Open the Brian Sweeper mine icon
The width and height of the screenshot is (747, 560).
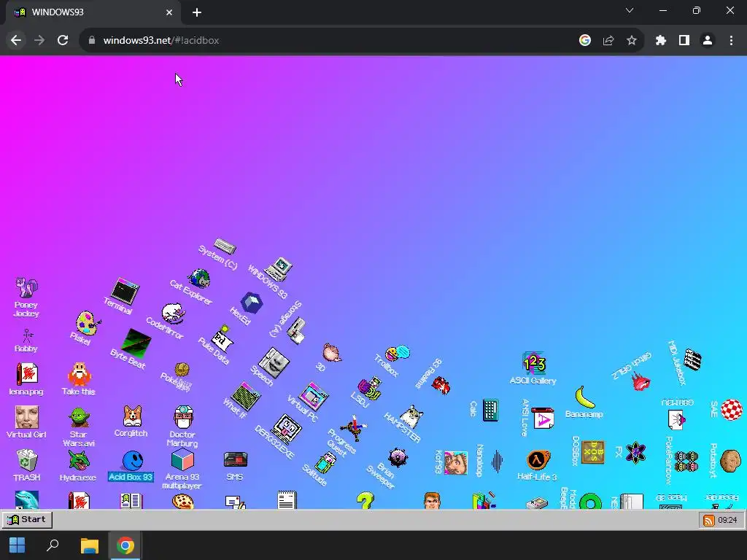point(398,458)
